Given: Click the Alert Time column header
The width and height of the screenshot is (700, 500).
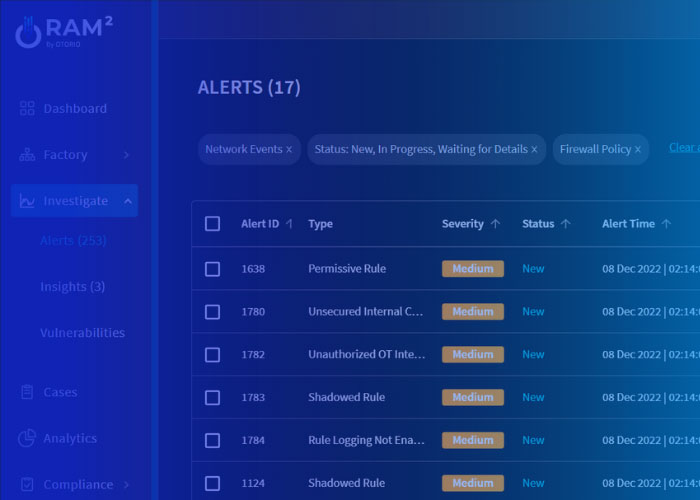Looking at the screenshot, I should (629, 224).
